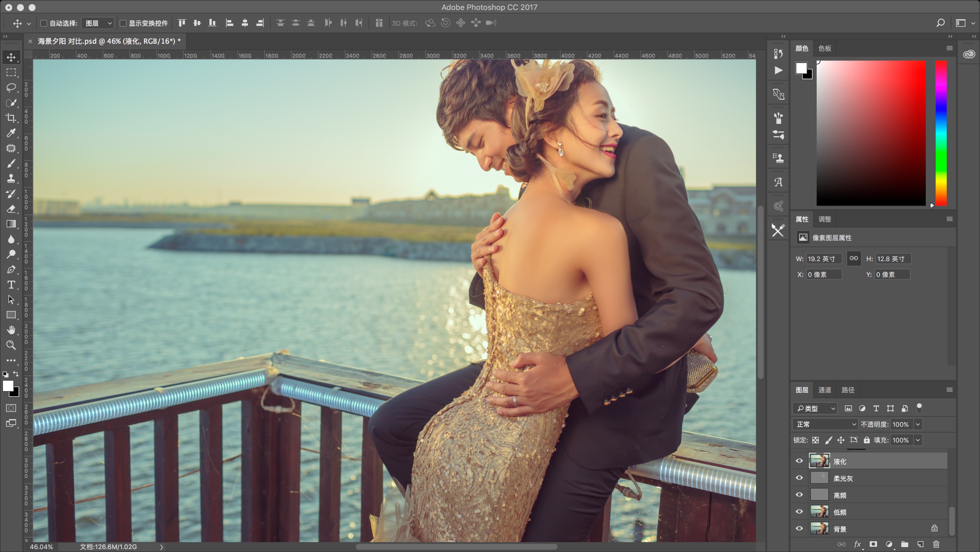This screenshot has width=980, height=552.
Task: Select the Hand tool
Action: (x=11, y=330)
